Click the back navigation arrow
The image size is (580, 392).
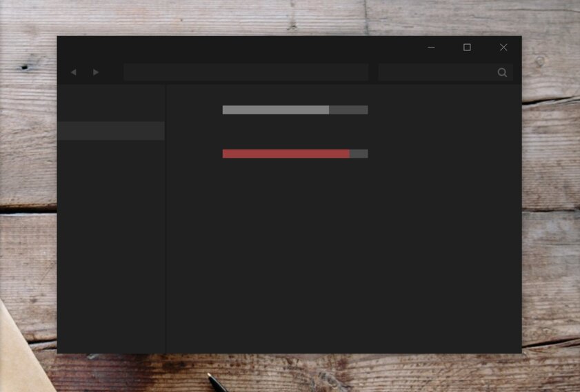coord(73,72)
